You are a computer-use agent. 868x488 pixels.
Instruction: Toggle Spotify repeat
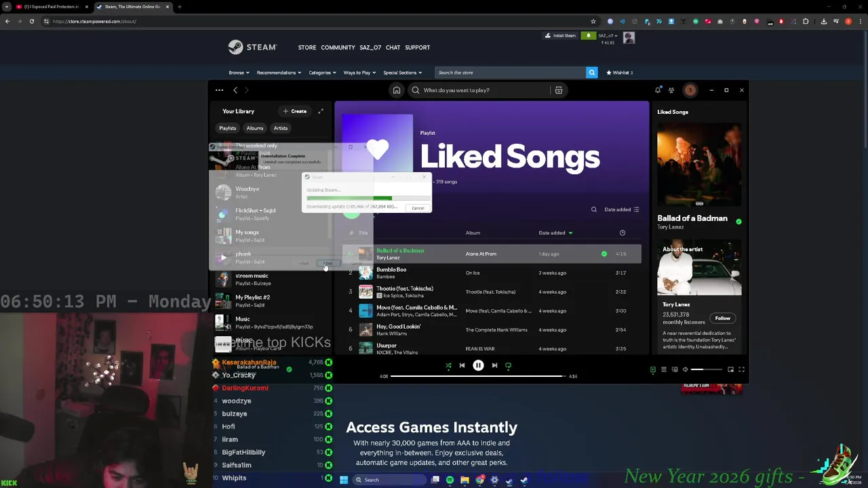point(508,365)
